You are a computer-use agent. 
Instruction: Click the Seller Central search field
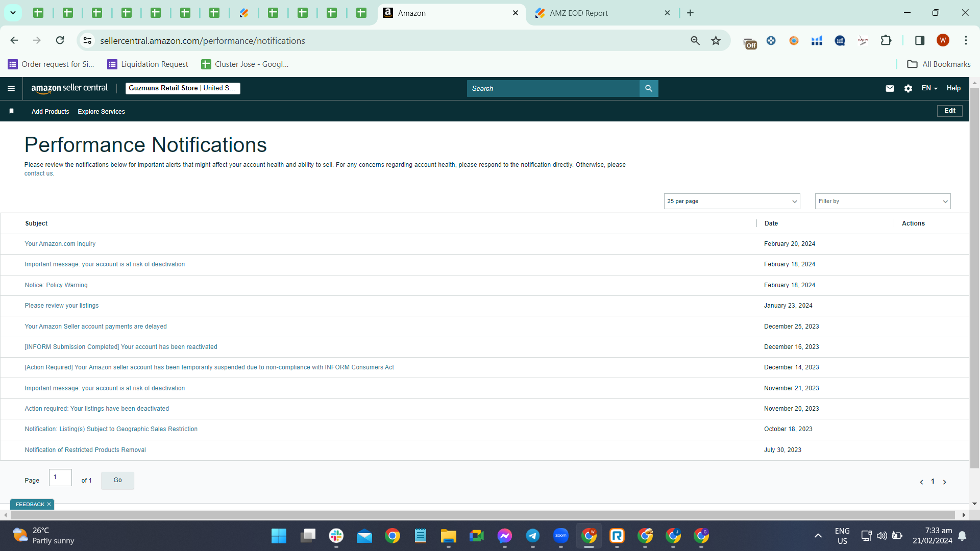point(553,88)
